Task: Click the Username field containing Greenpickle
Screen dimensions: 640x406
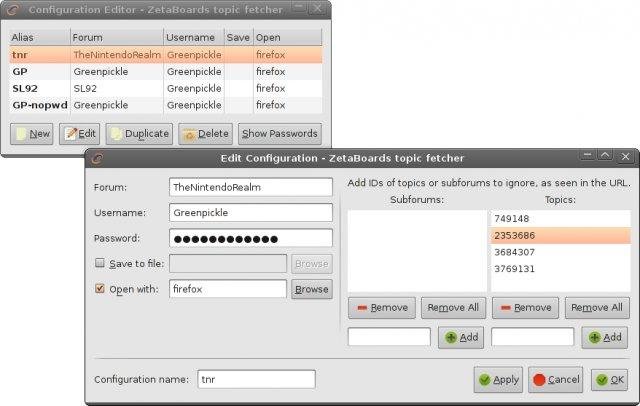Action: 251,213
